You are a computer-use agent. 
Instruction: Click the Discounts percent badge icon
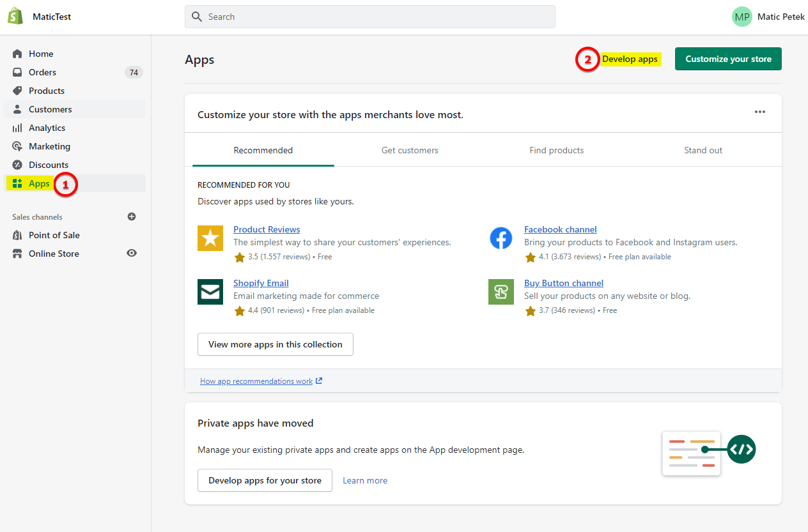[17, 165]
